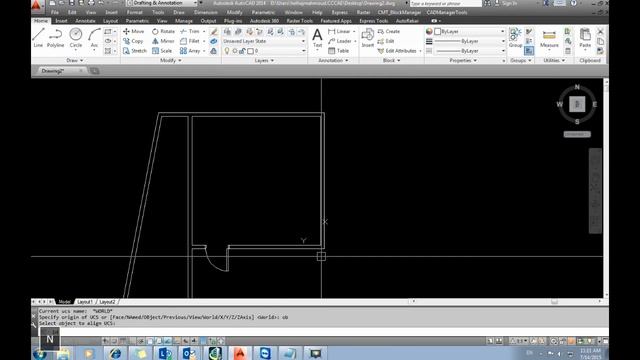Image resolution: width=640 pixels, height=360 pixels.
Task: Expand the Layers panel
Action: [264, 60]
